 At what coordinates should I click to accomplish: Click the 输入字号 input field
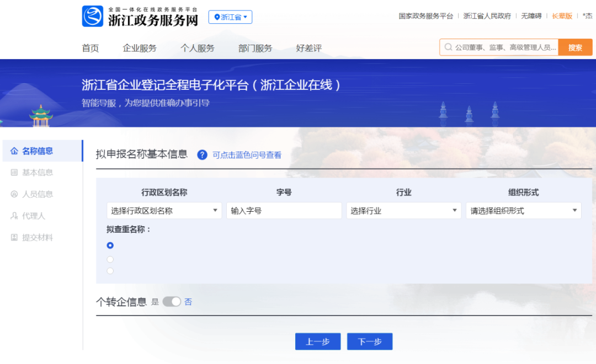[284, 210]
